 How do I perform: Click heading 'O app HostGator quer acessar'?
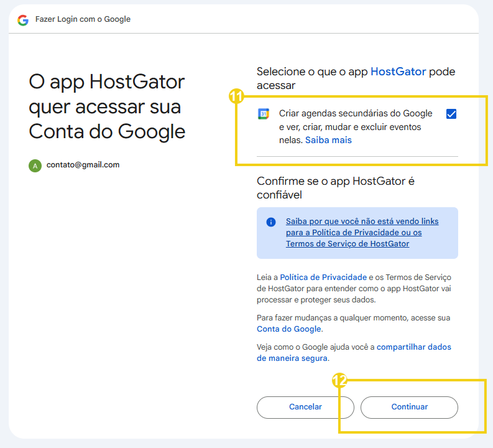click(107, 106)
